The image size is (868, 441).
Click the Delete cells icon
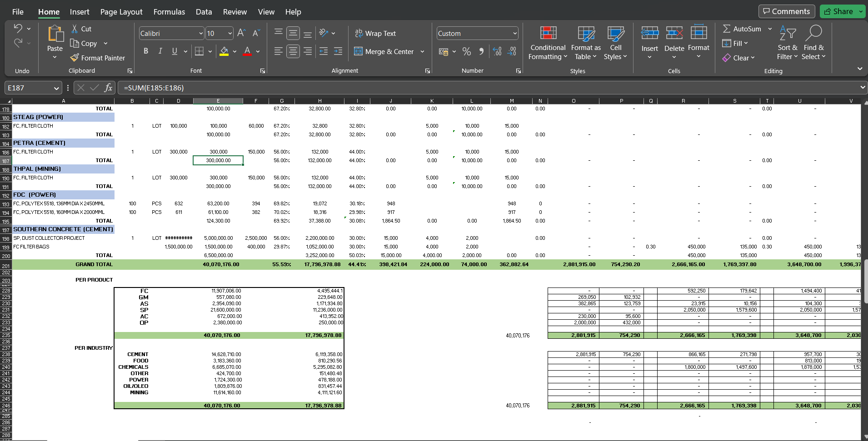tap(674, 33)
